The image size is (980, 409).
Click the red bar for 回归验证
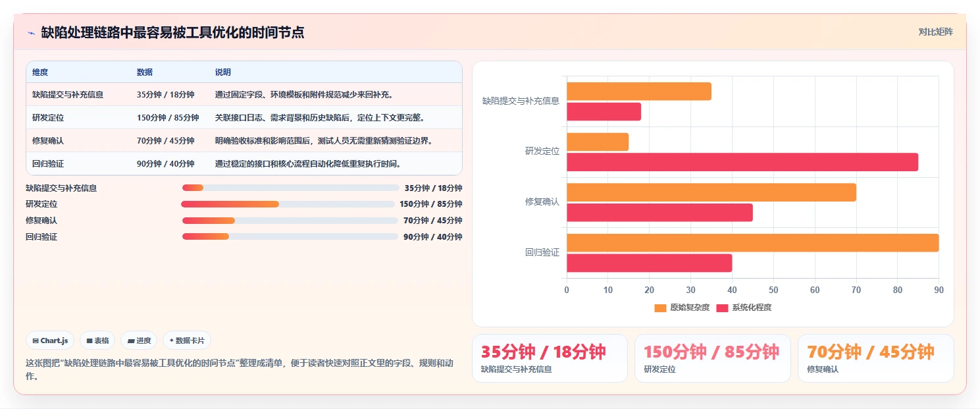pyautogui.click(x=649, y=263)
